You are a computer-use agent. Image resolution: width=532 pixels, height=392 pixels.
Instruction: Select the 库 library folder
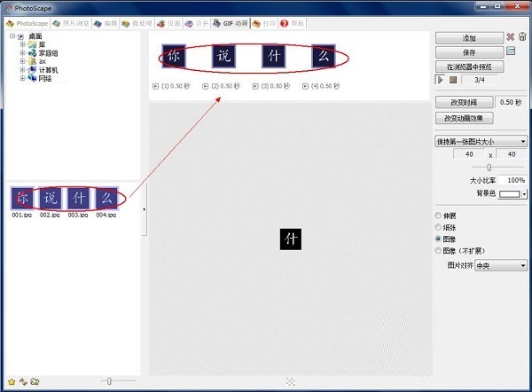click(42, 44)
